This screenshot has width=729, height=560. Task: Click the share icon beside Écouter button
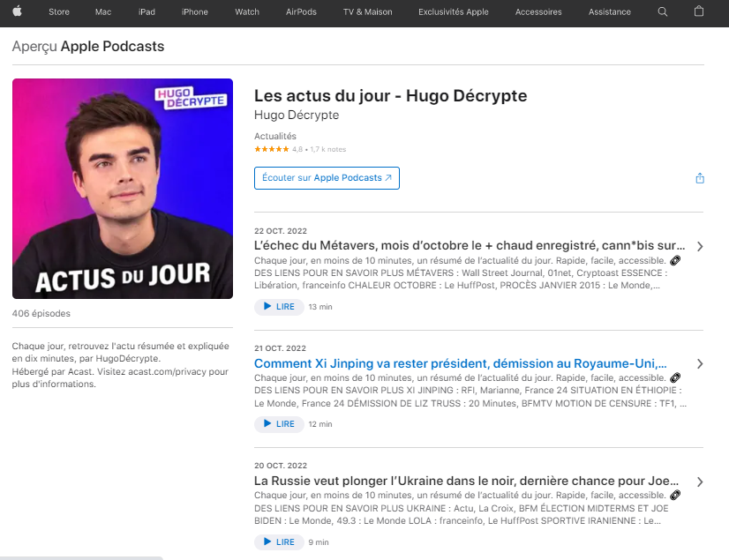pyautogui.click(x=700, y=178)
